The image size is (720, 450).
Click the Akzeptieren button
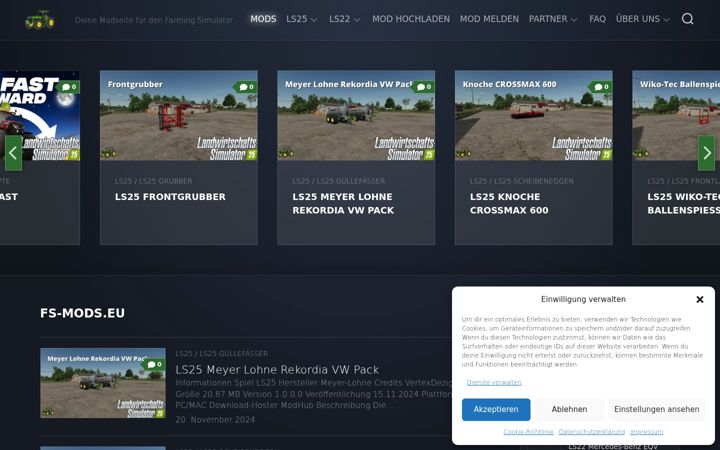[496, 409]
